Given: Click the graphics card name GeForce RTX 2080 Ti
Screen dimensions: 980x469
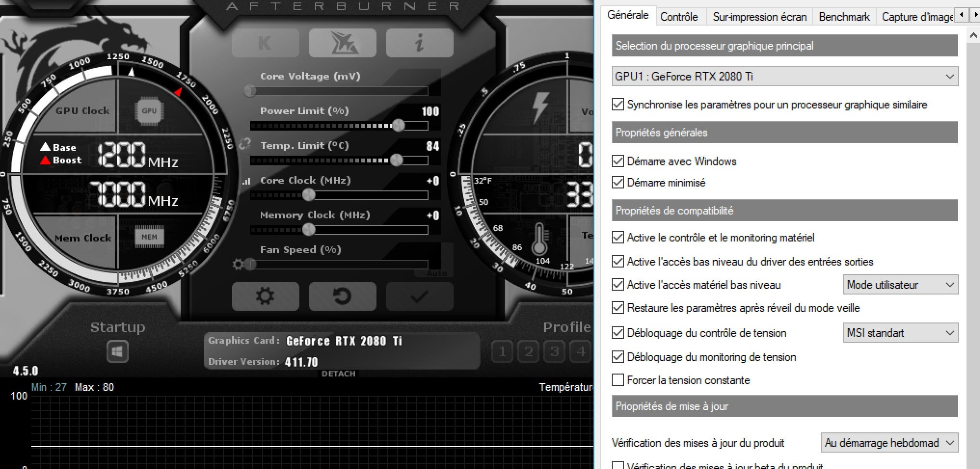Looking at the screenshot, I should pos(344,341).
